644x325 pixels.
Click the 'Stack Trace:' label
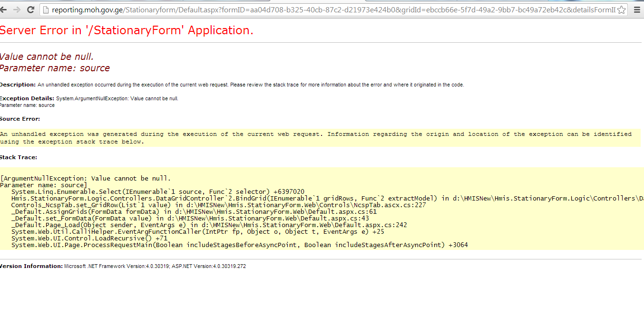pyautogui.click(x=19, y=157)
